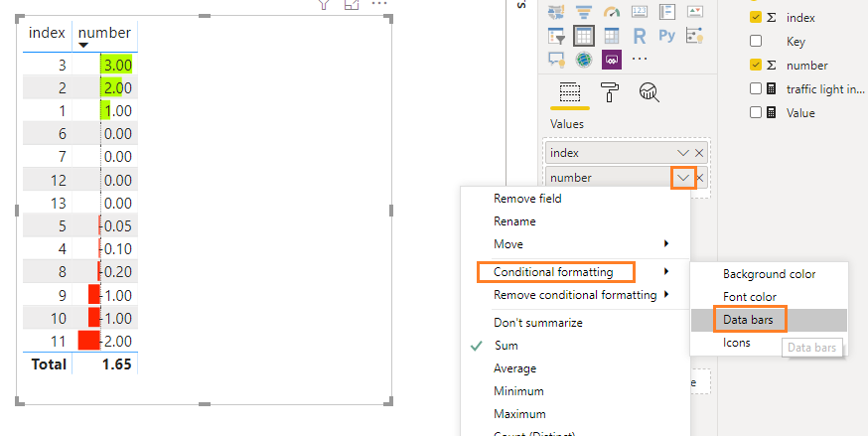Image resolution: width=868 pixels, height=436 pixels.
Task: Select Don't summarize option
Action: click(x=537, y=323)
